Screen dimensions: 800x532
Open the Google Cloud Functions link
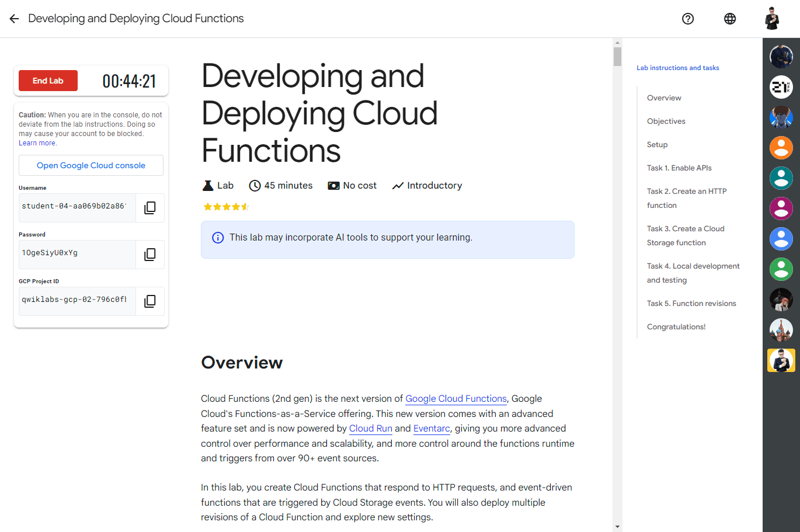pyautogui.click(x=455, y=399)
